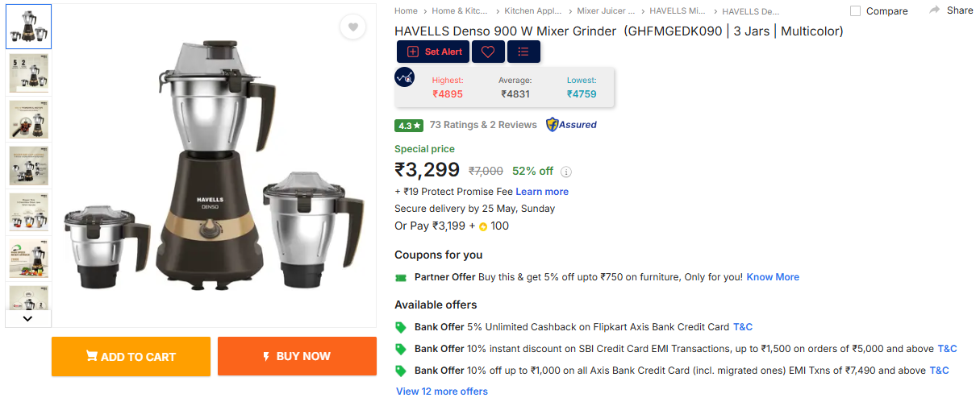Viewport: 980px width, 402px height.
Task: Click the price history graph icon
Action: point(405,77)
